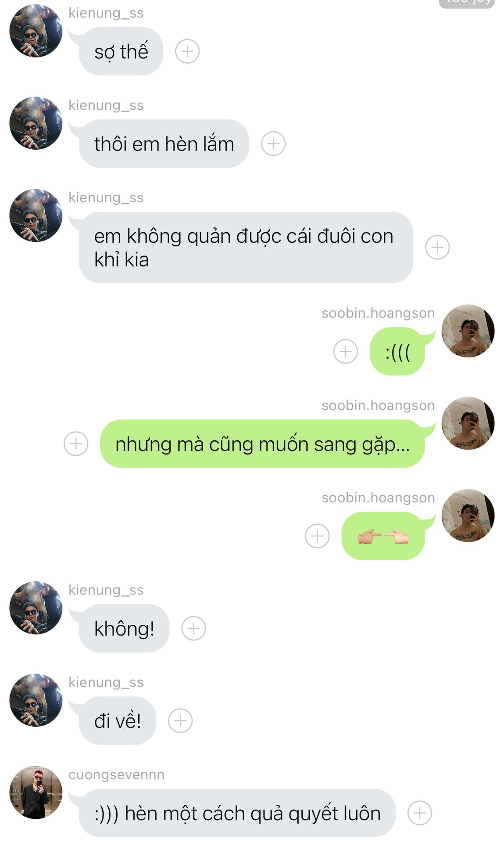Tap cuongsevennn username label
Viewport: 504px width, 843px height.
tap(116, 775)
